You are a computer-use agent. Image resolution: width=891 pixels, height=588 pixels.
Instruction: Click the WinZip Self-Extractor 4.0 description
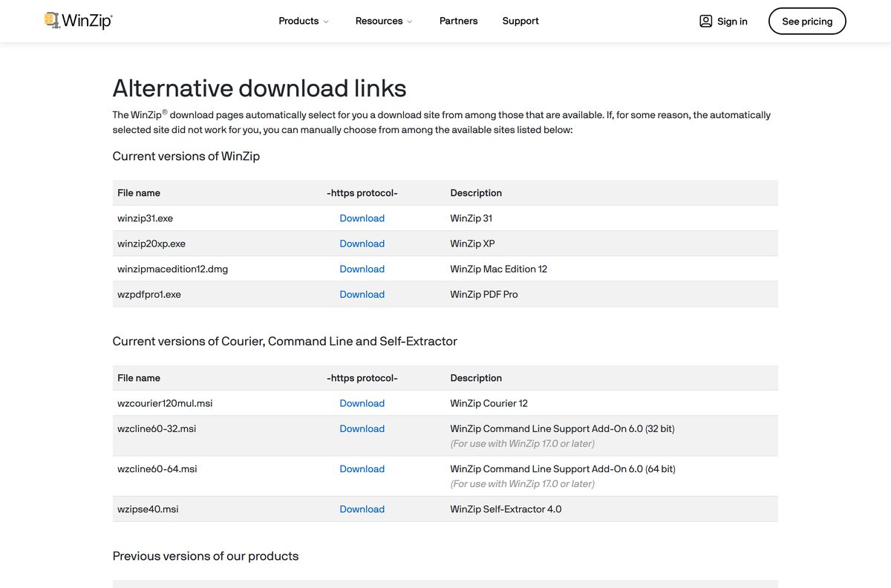(x=506, y=509)
